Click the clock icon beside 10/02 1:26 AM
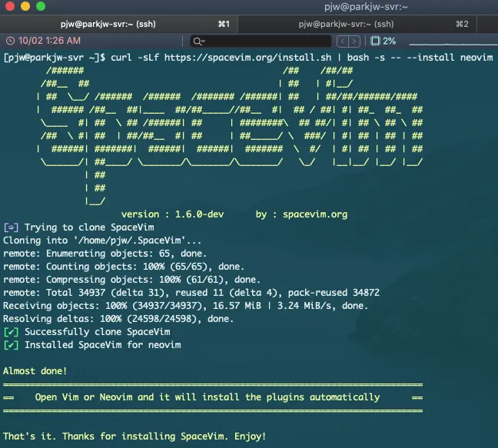The height and width of the screenshot is (448, 498). [x=11, y=41]
